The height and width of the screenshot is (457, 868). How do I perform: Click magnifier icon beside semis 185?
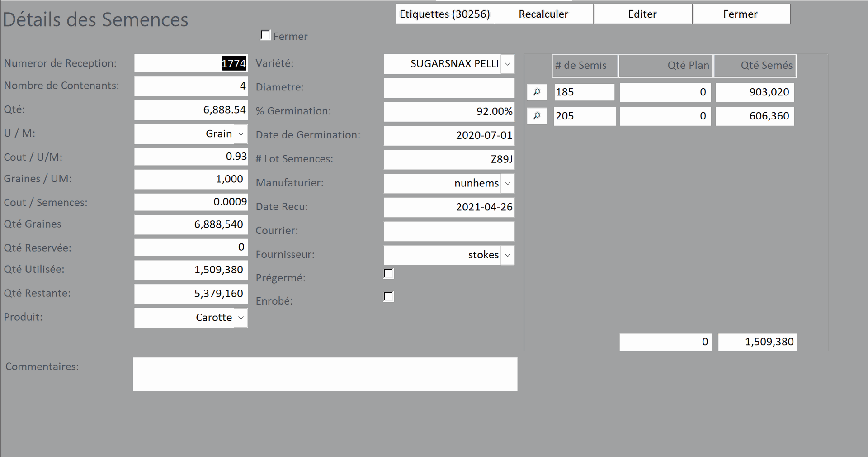click(537, 92)
